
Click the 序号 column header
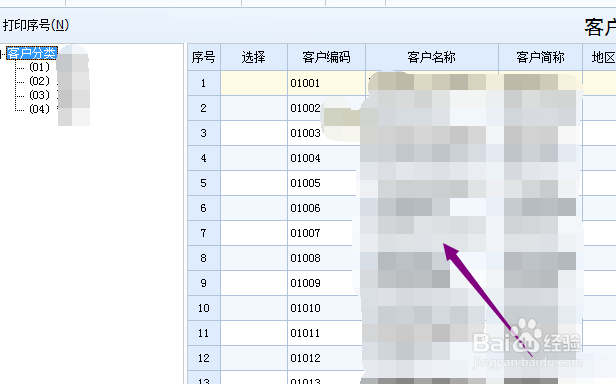coord(204,57)
